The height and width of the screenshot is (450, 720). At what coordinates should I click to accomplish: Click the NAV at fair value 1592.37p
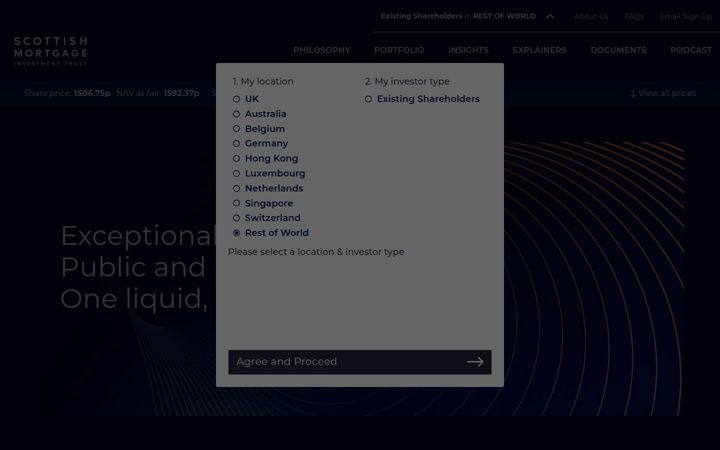(x=181, y=93)
